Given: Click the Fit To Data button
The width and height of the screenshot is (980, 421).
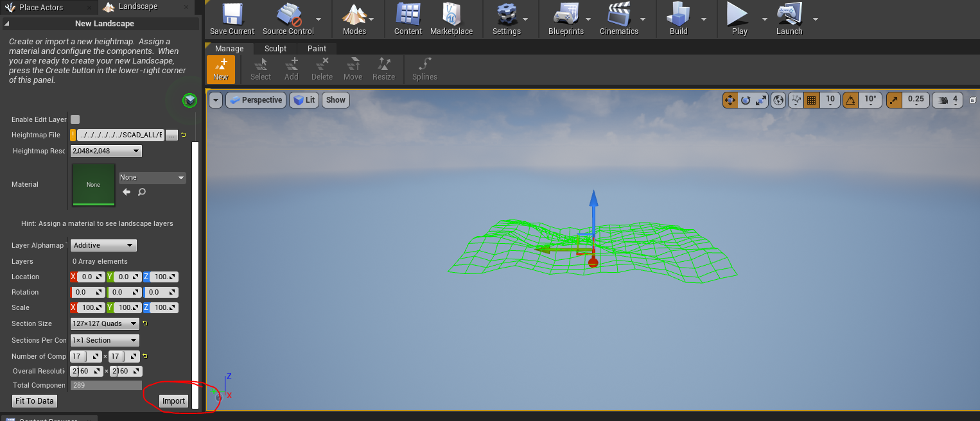Looking at the screenshot, I should click(35, 401).
